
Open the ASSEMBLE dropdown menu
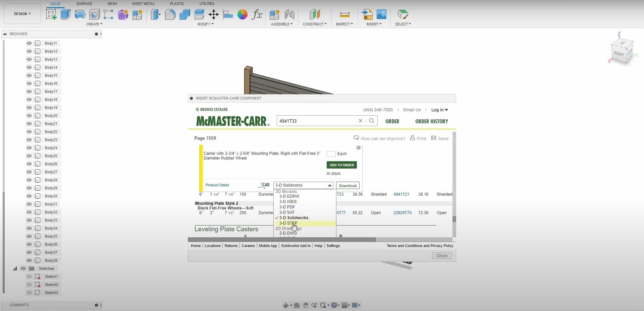[282, 24]
